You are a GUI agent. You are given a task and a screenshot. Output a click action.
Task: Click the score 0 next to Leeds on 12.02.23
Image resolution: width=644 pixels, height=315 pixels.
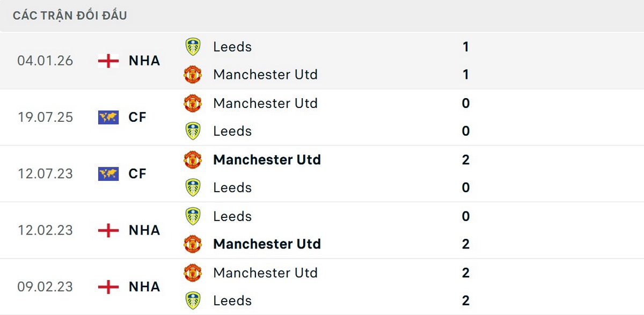pos(466,216)
